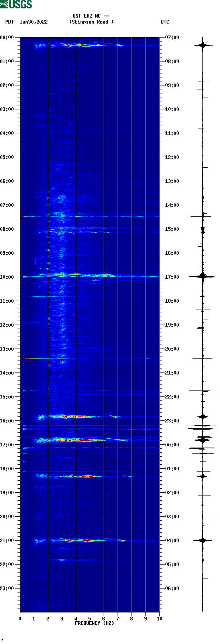Click the 'Jun30,2022' date label
This screenshot has width=220, height=644.
pos(33,22)
